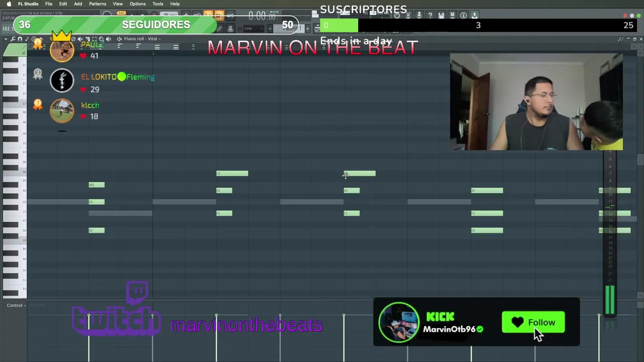
Task: Click the note stamp icon in piano roll toolbar
Action: point(27,39)
